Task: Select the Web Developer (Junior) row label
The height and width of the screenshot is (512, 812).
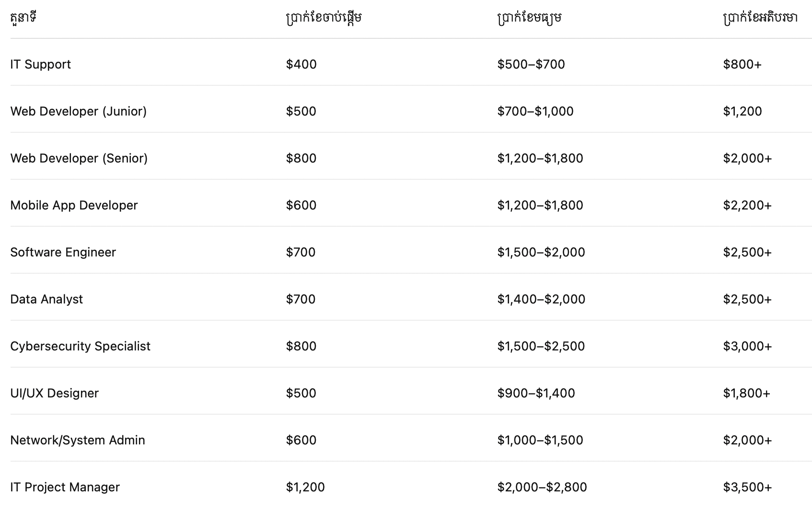Action: coord(79,111)
